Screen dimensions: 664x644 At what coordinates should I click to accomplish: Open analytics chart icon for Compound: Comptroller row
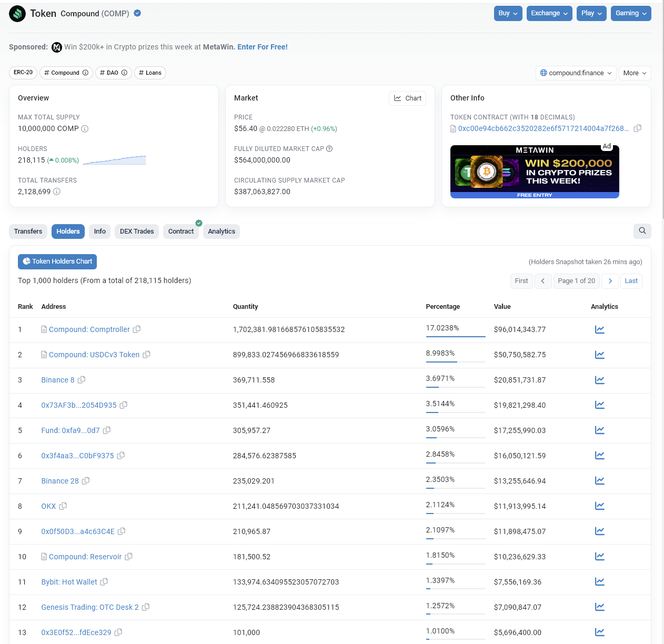(x=599, y=329)
